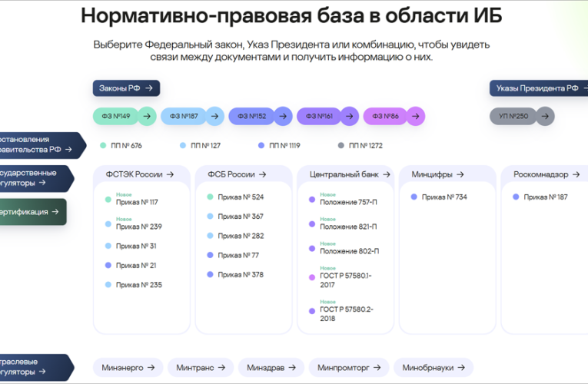Open ПП № 1119 document

point(279,145)
